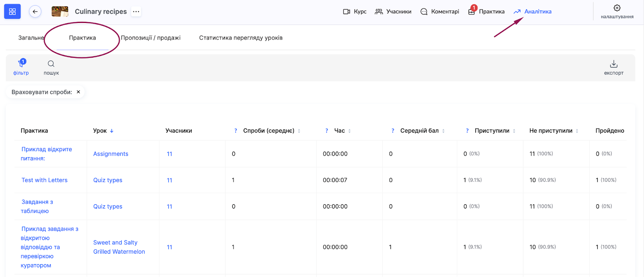The image size is (644, 277).
Task: Open the settings gear icon
Action: [x=617, y=8]
